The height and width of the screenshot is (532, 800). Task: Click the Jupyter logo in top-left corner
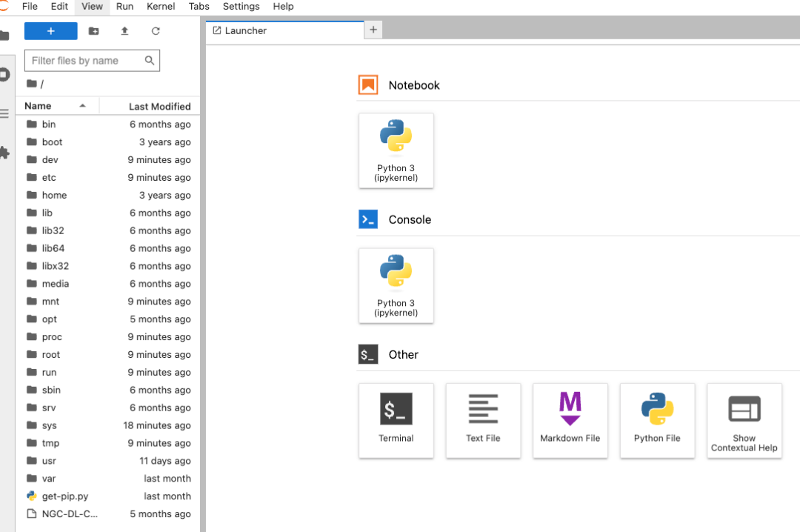coord(4,6)
